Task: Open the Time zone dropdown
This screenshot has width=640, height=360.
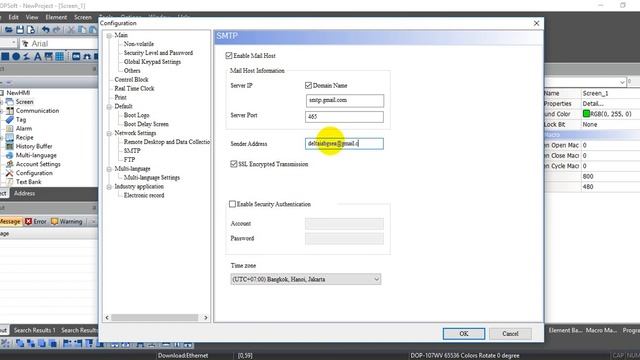Action: coord(306,279)
